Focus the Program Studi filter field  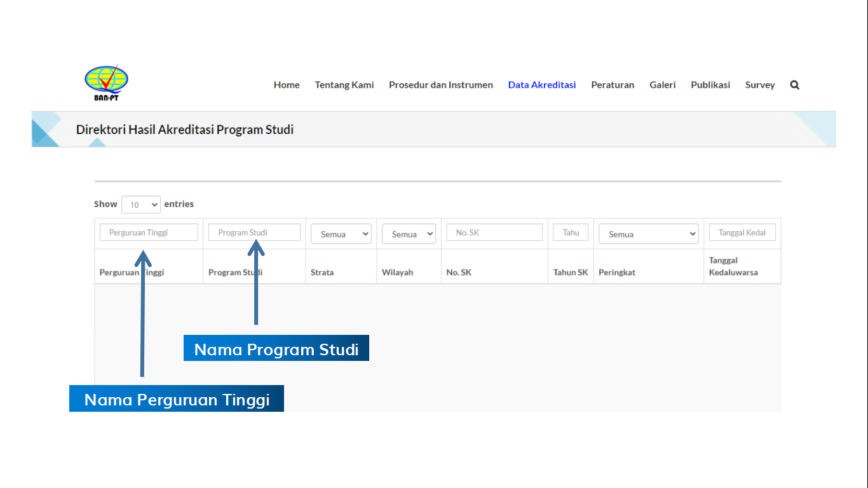[x=254, y=233]
